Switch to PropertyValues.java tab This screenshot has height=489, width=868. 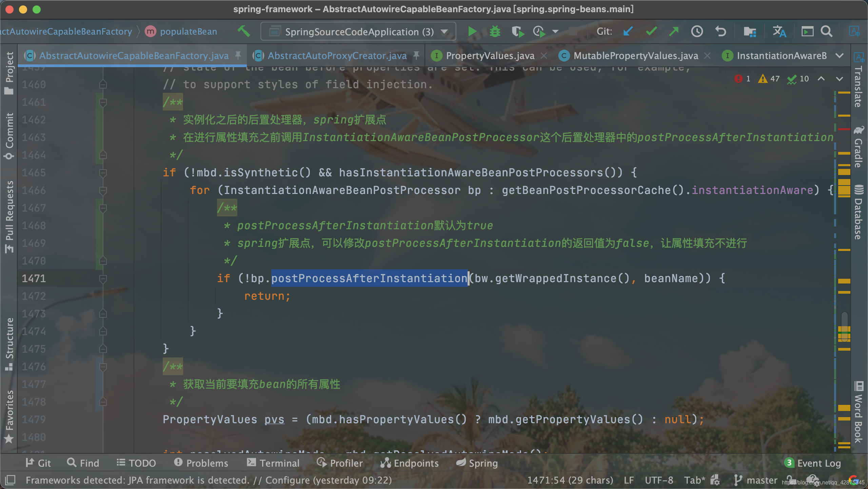(490, 56)
